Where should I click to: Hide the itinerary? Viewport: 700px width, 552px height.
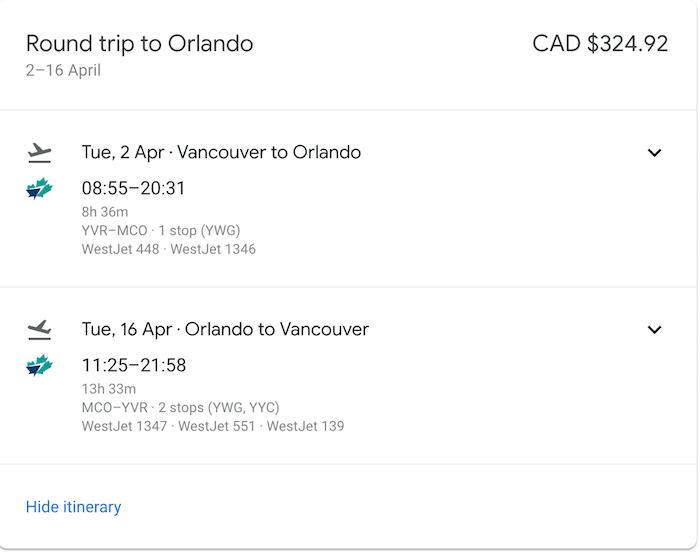click(73, 507)
